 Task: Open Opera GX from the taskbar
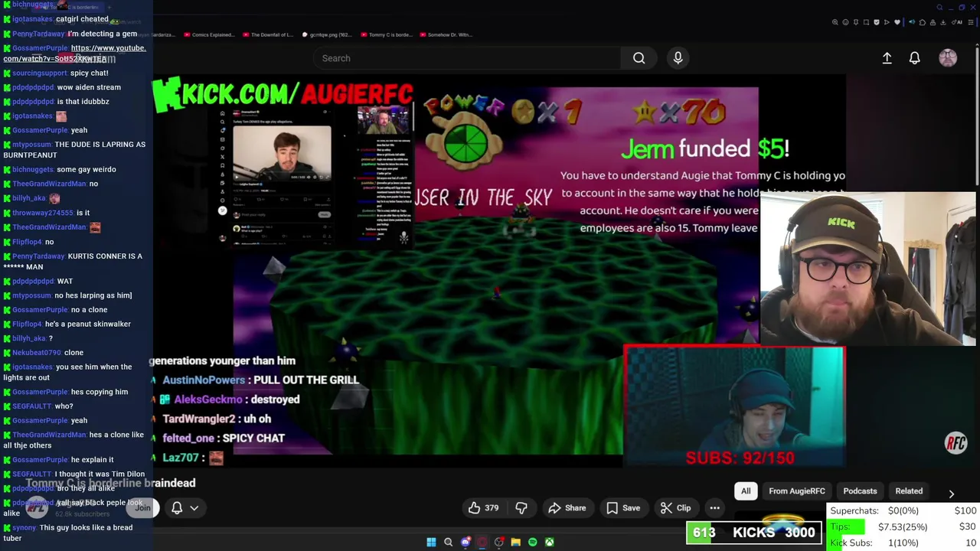pos(482,542)
